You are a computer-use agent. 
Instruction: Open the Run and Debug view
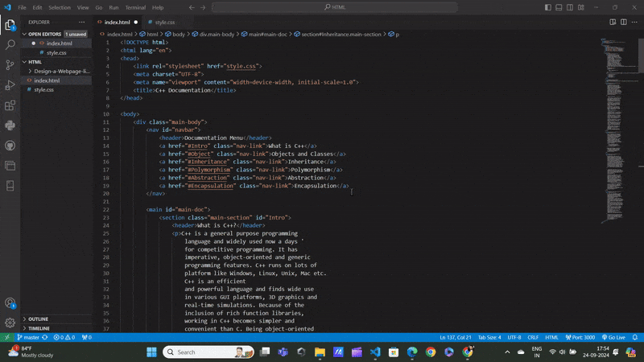[x=10, y=85]
